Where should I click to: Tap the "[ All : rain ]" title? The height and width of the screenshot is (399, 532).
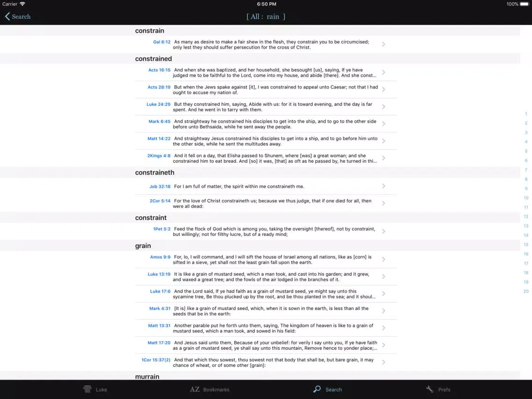point(266,17)
